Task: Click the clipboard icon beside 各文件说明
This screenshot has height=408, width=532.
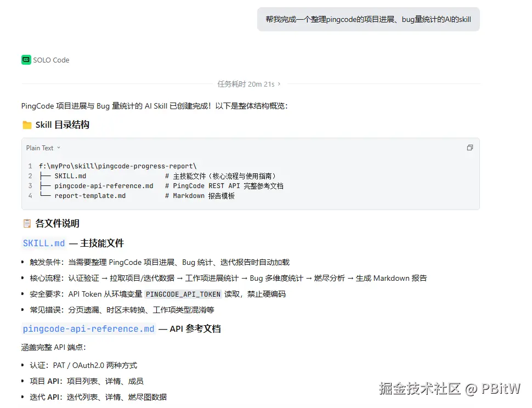Action: click(27, 224)
